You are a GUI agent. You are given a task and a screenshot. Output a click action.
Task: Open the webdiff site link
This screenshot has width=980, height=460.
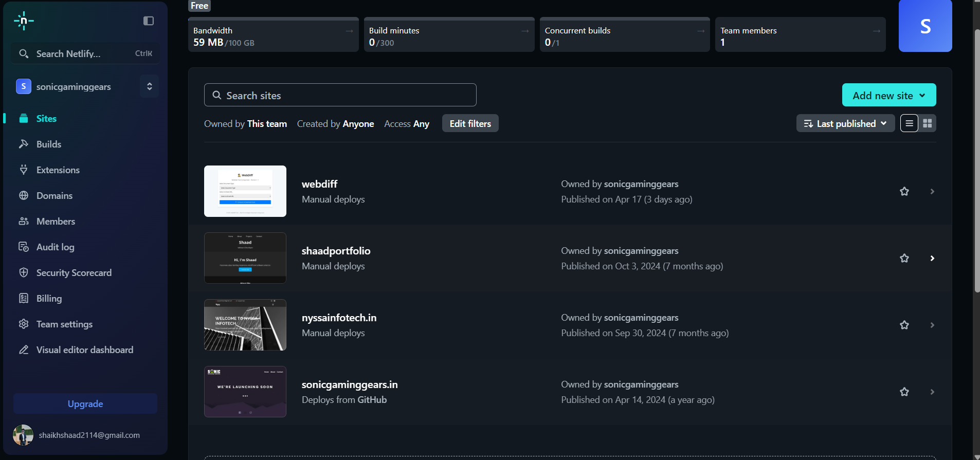pos(319,184)
